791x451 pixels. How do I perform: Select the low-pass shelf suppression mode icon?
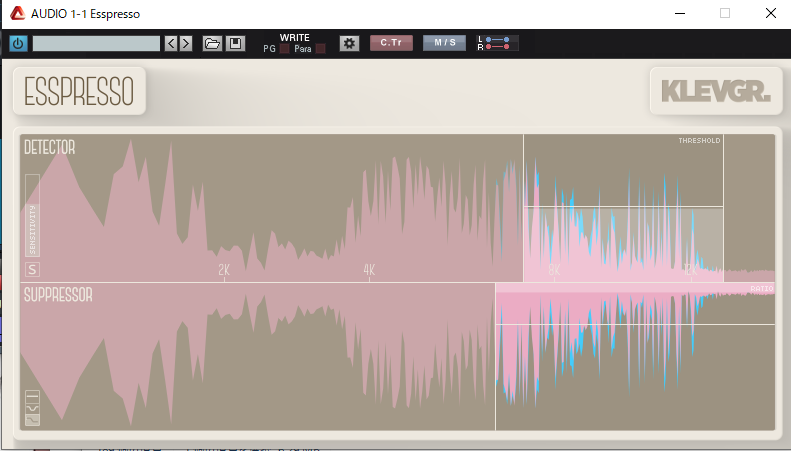pos(32,420)
